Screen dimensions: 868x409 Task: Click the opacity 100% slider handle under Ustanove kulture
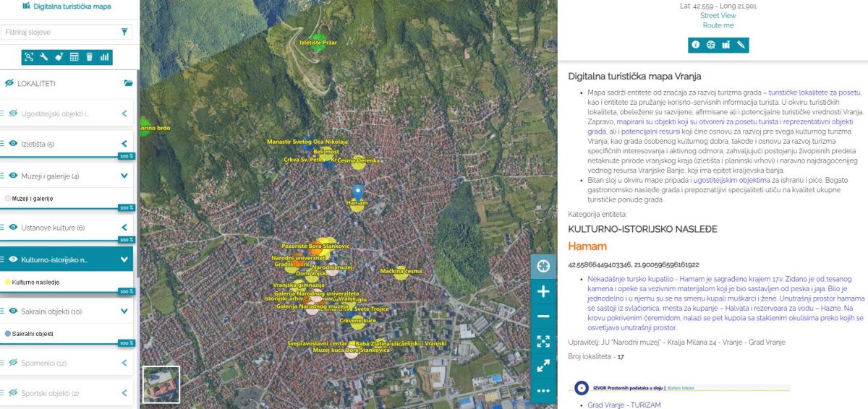tap(127, 240)
